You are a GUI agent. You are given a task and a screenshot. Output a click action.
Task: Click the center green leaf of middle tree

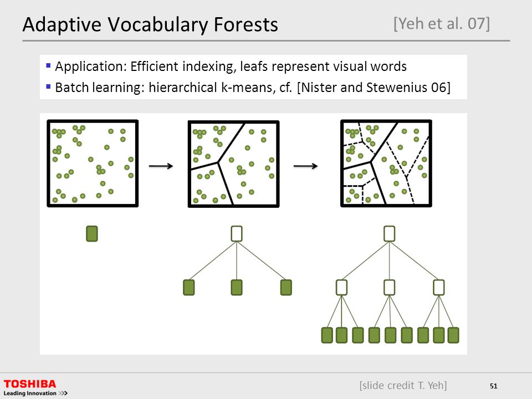(237, 288)
